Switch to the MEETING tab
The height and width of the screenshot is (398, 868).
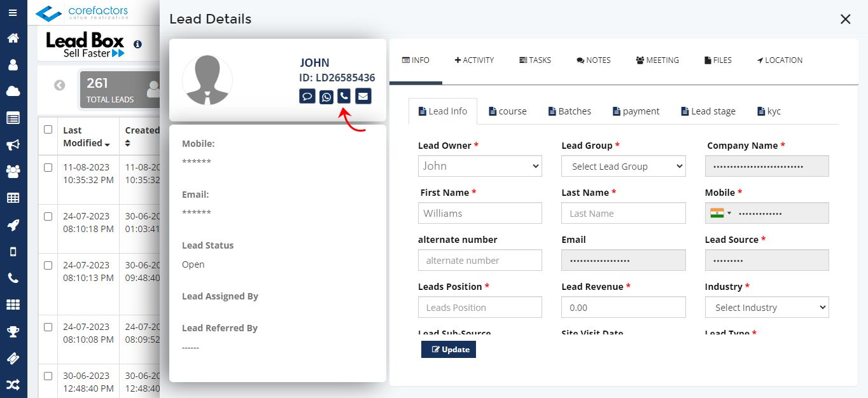click(657, 60)
